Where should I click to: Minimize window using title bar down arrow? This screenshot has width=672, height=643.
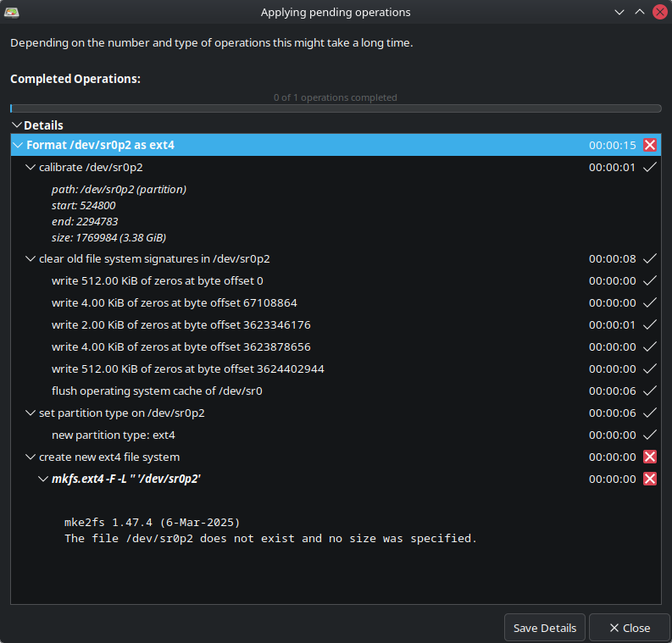pyautogui.click(x=619, y=12)
